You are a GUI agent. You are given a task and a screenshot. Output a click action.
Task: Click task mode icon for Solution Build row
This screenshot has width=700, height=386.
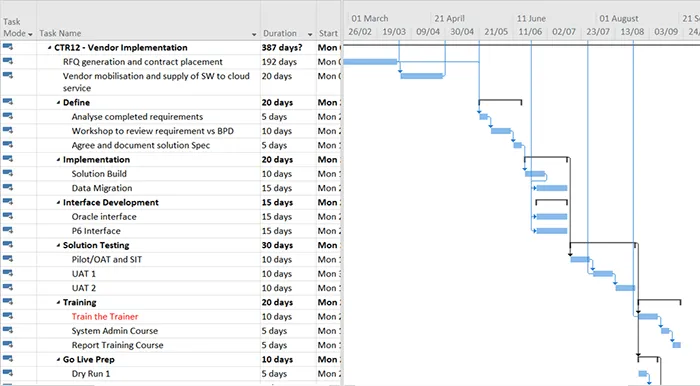[8, 173]
